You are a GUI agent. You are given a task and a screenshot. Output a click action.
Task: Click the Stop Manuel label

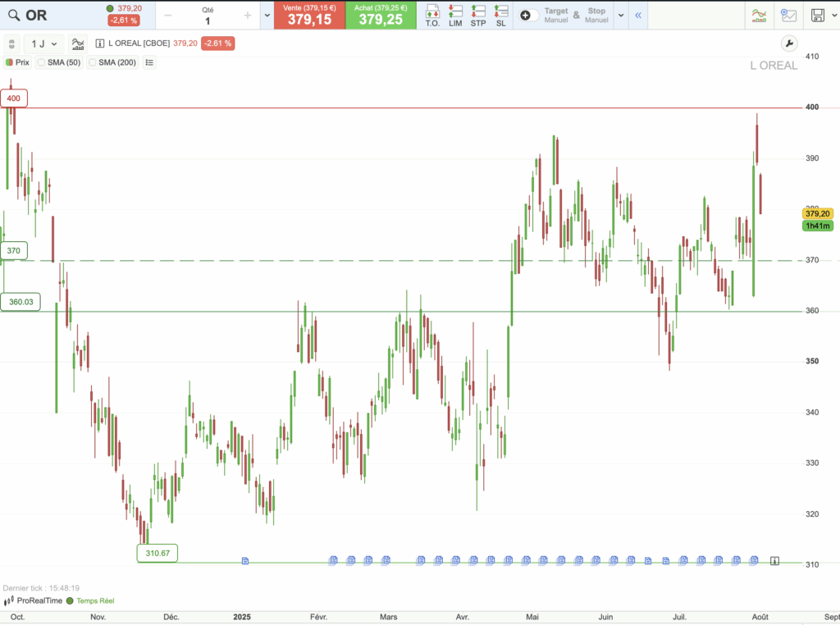tap(596, 16)
